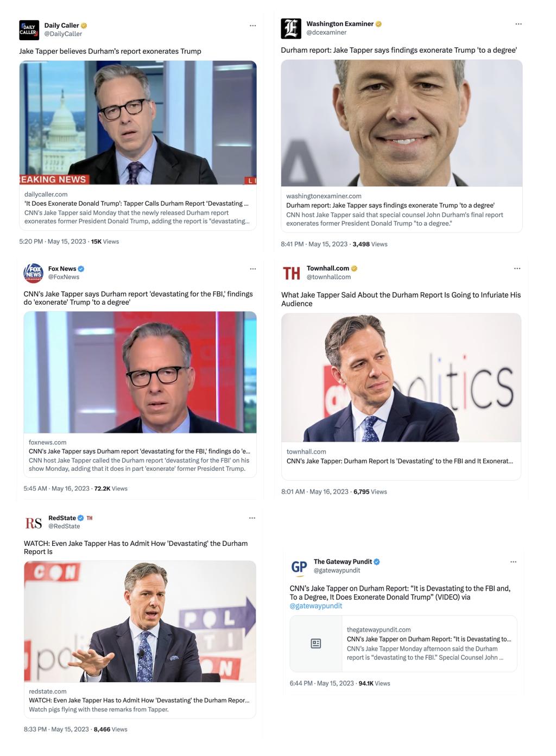The width and height of the screenshot is (556, 756).
Task: Open Washington Examiner profile avatar
Action: (x=290, y=28)
